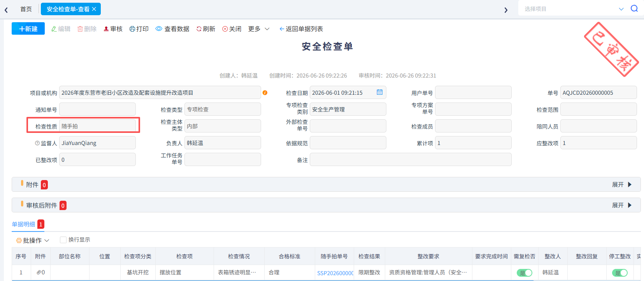This screenshot has width=644, height=281.
Task: Click the red 0 badge beside 附件
Action: pos(44,185)
